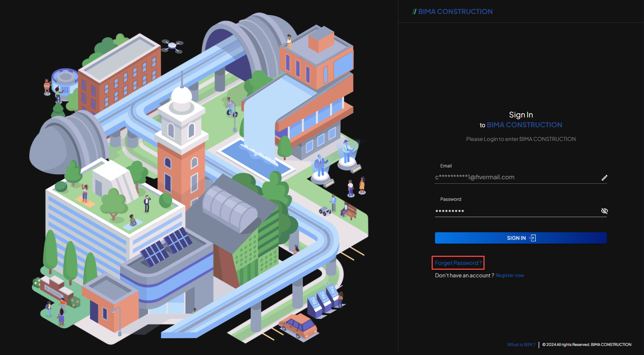This screenshot has width=644, height=355.
Task: Focus the masked Email input field
Action: click(x=515, y=177)
